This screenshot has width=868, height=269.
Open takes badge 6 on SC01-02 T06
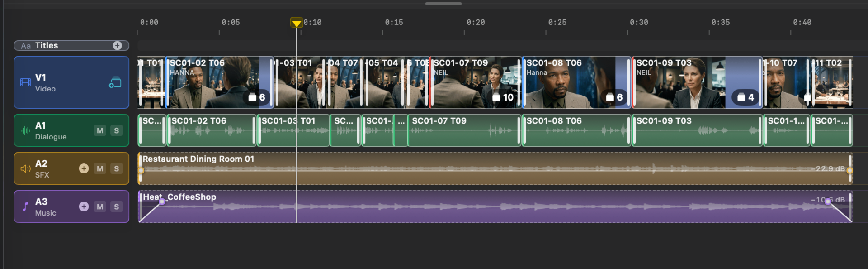[257, 97]
